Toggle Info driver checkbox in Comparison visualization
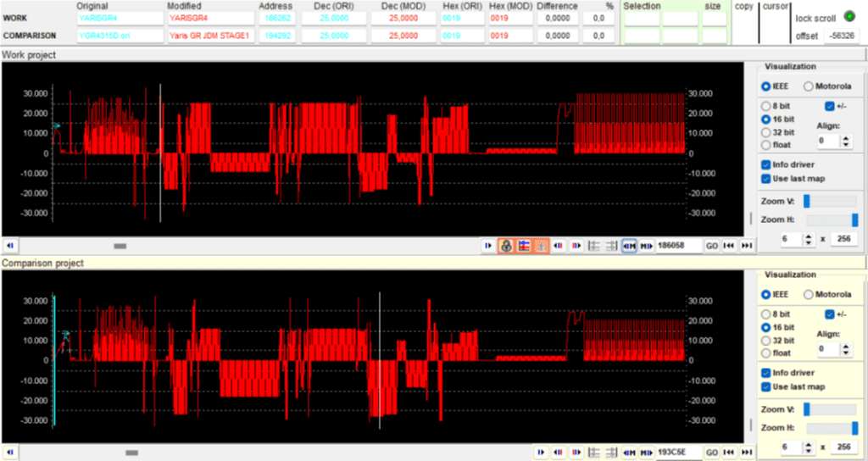 (x=766, y=373)
